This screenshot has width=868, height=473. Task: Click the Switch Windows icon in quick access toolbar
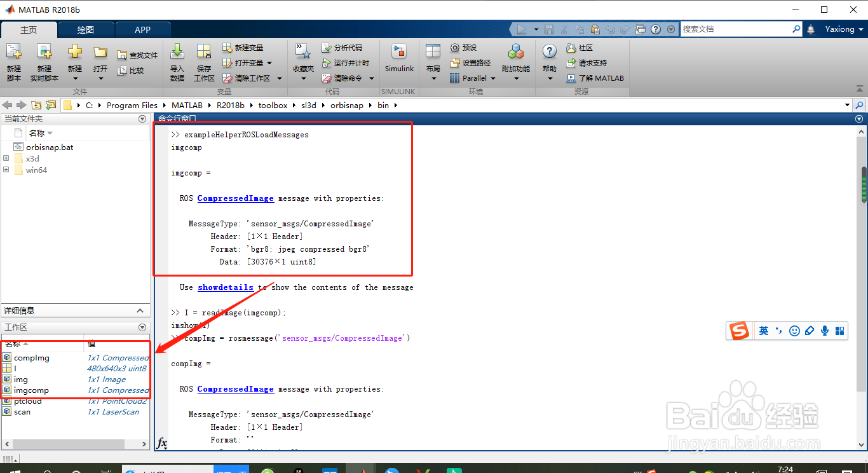641,29
